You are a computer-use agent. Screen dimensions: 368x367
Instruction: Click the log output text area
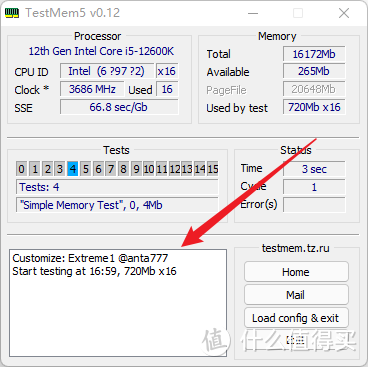(x=118, y=303)
